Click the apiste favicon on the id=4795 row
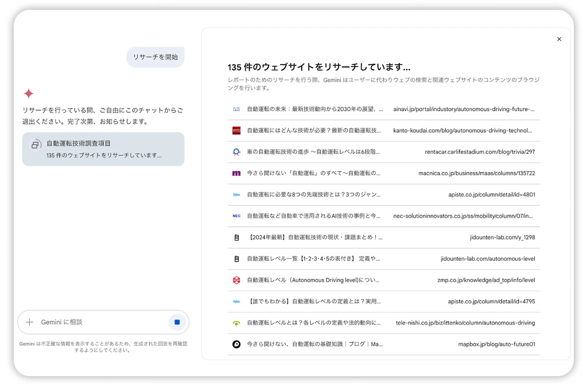Viewport: 588px width, 386px height. [236, 302]
